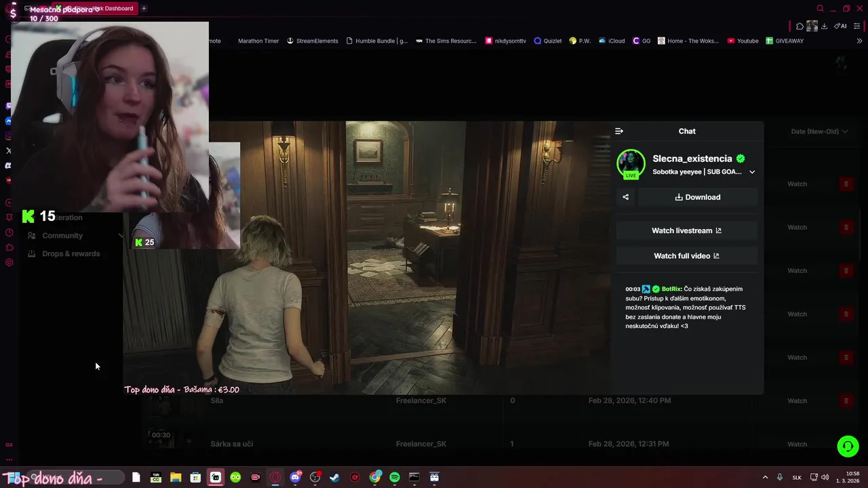Image resolution: width=868 pixels, height=488 pixels.
Task: Delete the Sila clip trash icon
Action: tap(846, 401)
